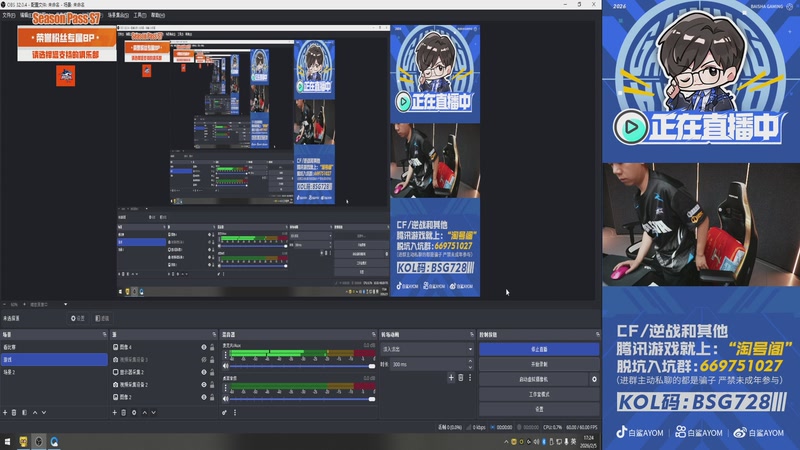This screenshot has height=450, width=800.
Task: Open the 工具 menu
Action: click(140, 15)
